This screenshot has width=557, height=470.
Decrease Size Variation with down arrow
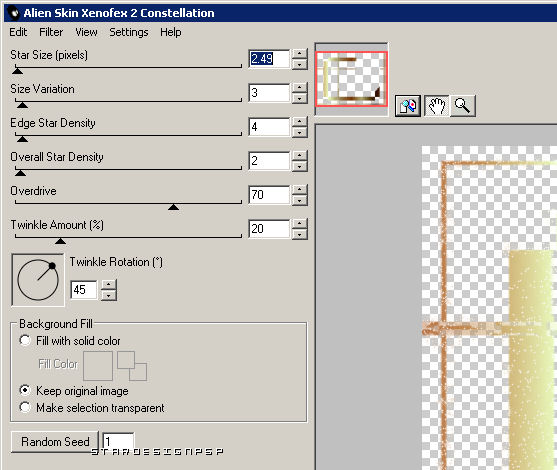tap(300, 98)
